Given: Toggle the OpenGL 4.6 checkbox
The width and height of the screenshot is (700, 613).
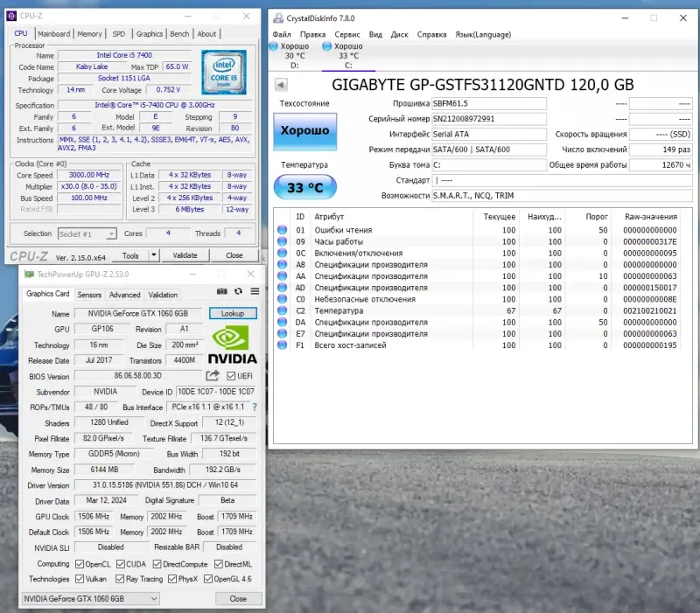Looking at the screenshot, I should [208, 579].
